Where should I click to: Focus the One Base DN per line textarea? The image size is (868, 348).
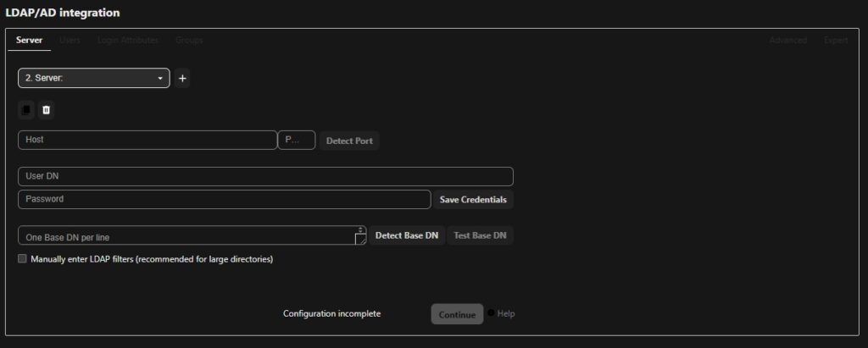tap(192, 235)
